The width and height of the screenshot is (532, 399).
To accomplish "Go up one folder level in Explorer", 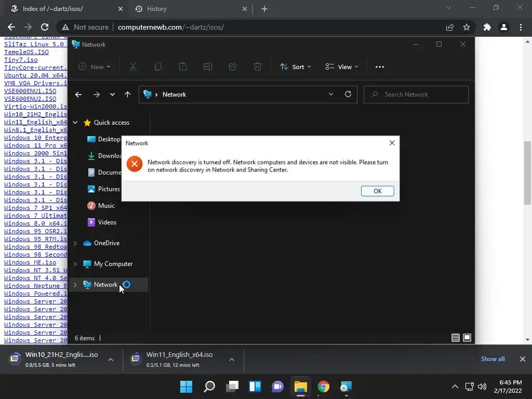I will click(128, 95).
